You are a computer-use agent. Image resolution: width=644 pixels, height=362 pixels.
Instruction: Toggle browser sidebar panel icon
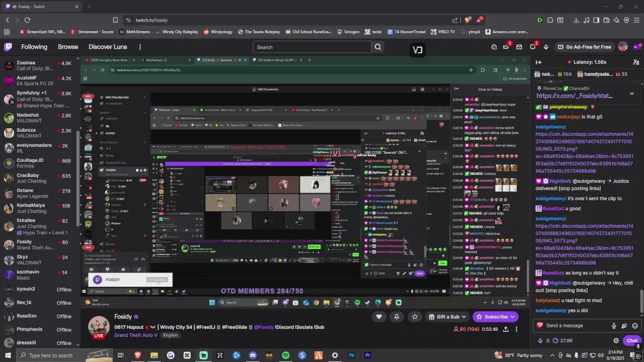pos(596,20)
